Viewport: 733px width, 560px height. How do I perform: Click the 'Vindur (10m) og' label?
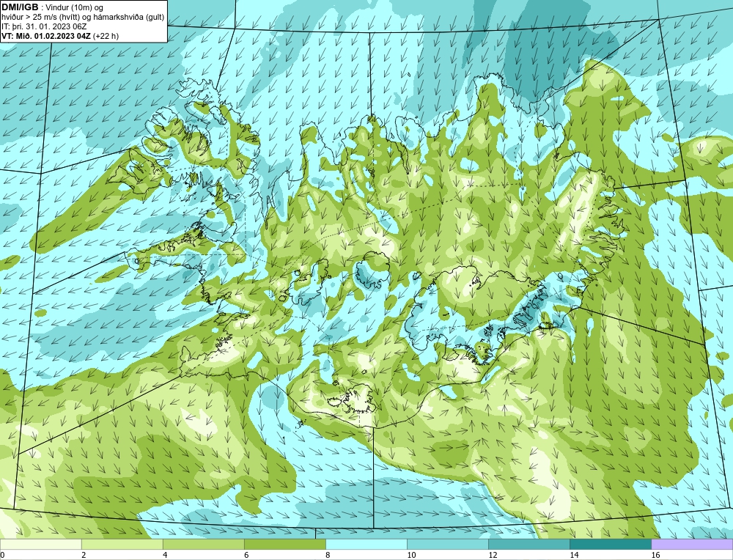coord(75,7)
